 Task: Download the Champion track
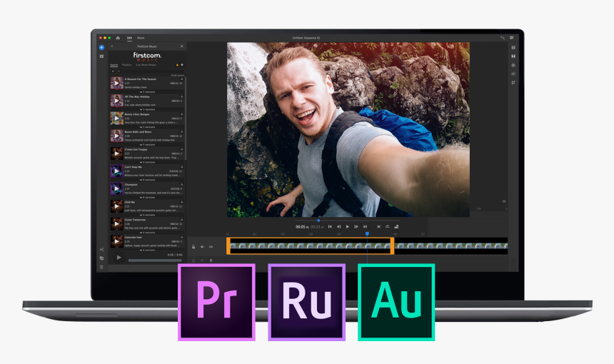[x=181, y=185]
